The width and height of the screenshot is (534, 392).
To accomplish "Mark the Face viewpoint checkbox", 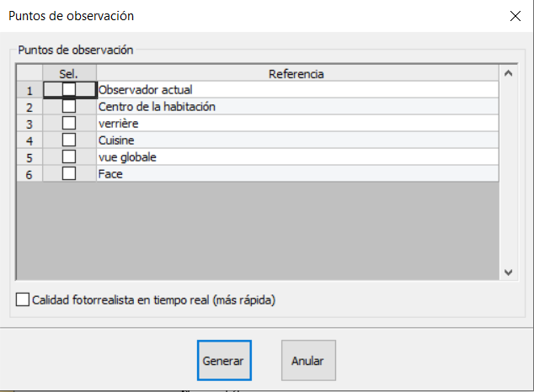I will (69, 173).
